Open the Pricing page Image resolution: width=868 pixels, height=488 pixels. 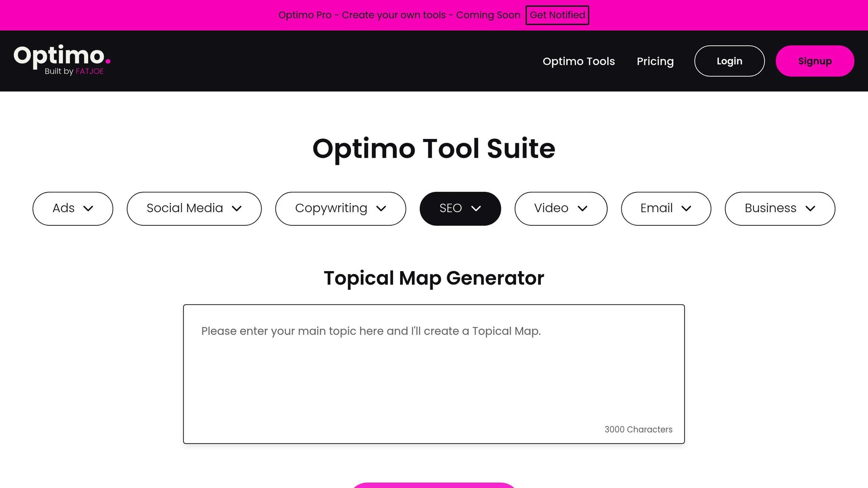click(x=655, y=61)
